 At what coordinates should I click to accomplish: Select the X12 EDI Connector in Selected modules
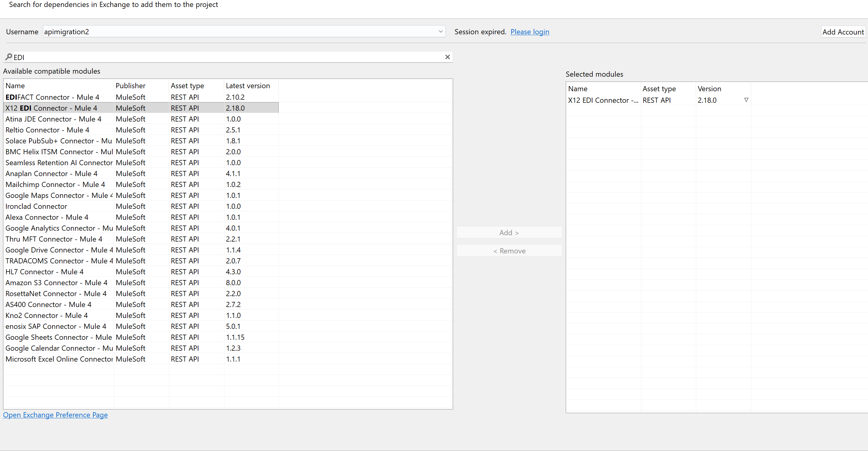point(603,100)
